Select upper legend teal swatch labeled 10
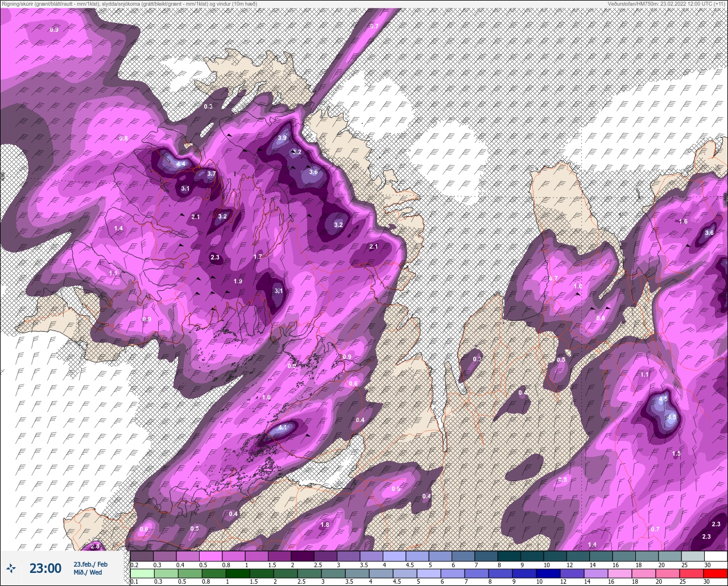728x586 pixels. (x=555, y=556)
